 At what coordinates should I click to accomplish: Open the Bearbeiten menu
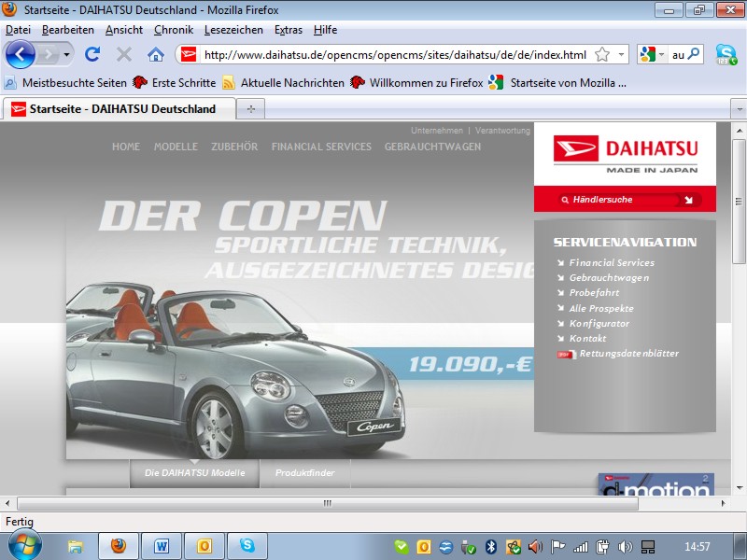click(67, 30)
